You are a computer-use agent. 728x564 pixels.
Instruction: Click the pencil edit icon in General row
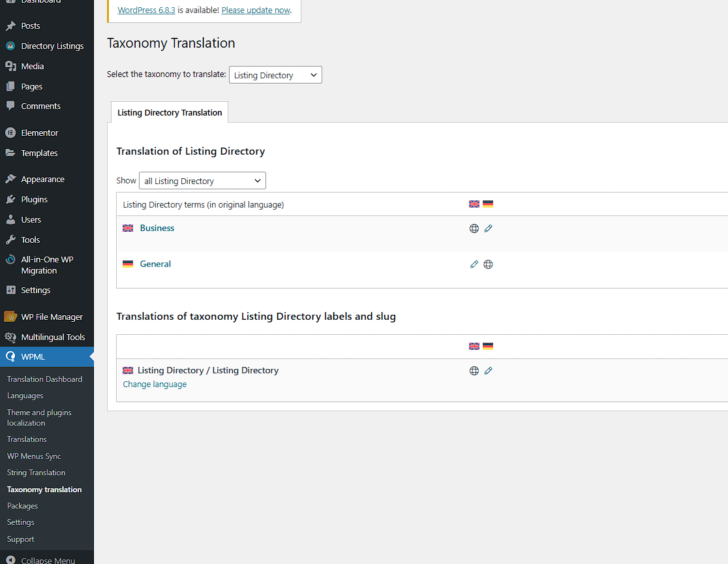(474, 264)
